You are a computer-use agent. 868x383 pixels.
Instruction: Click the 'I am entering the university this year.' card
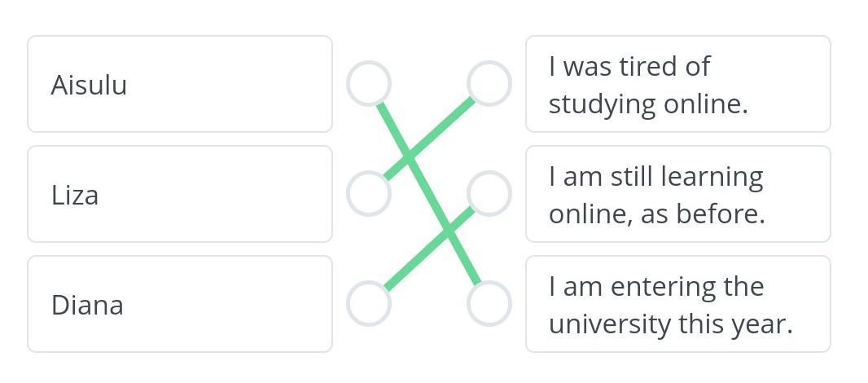pos(678,304)
